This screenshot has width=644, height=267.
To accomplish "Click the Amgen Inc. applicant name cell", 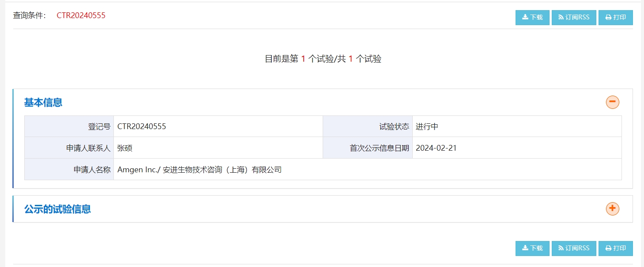I will pos(200,170).
